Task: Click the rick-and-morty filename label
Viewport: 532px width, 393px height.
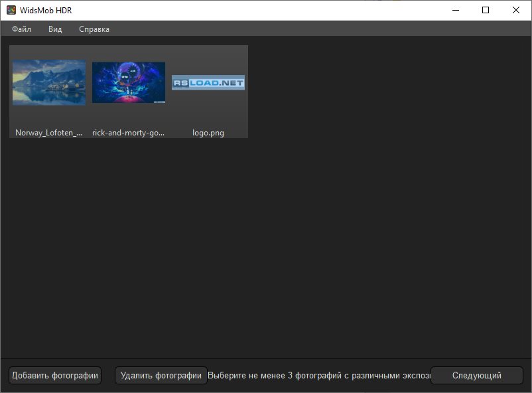Action: [129, 132]
